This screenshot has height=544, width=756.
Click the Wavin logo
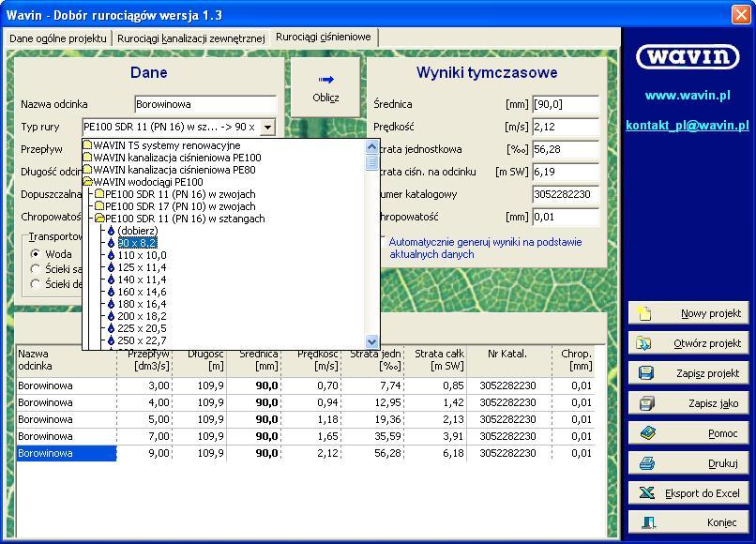tap(688, 57)
